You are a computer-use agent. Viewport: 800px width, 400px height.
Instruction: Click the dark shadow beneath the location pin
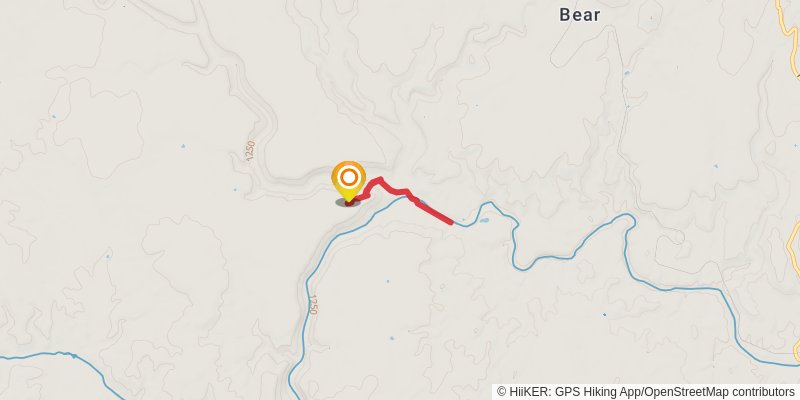coord(348,202)
